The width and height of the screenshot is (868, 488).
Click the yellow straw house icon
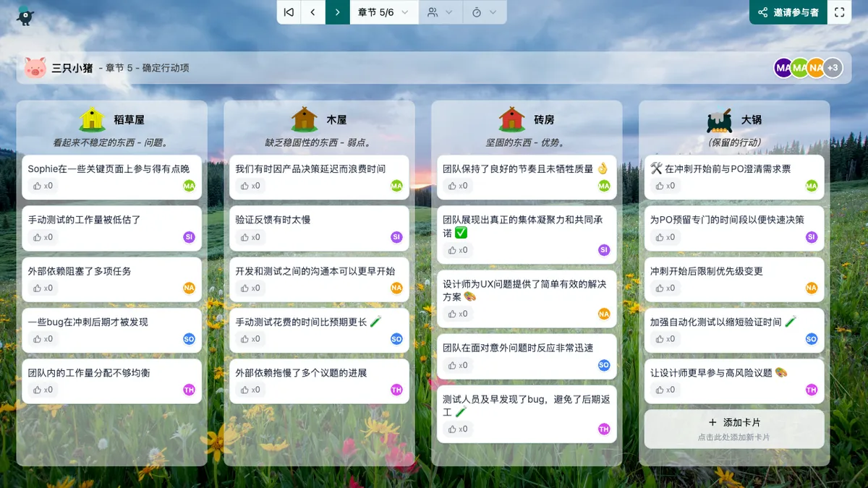(x=92, y=119)
